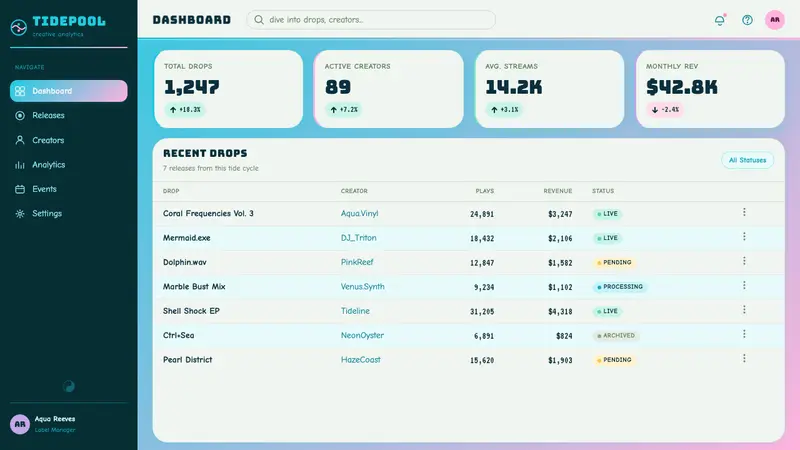Open row menu for Pearl District
The image size is (800, 450).
pyautogui.click(x=744, y=359)
